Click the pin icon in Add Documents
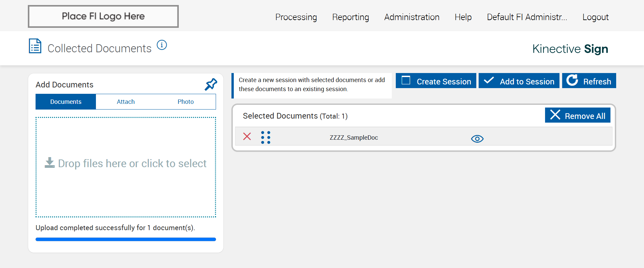Screen dimensions: 644x268 [211, 84]
